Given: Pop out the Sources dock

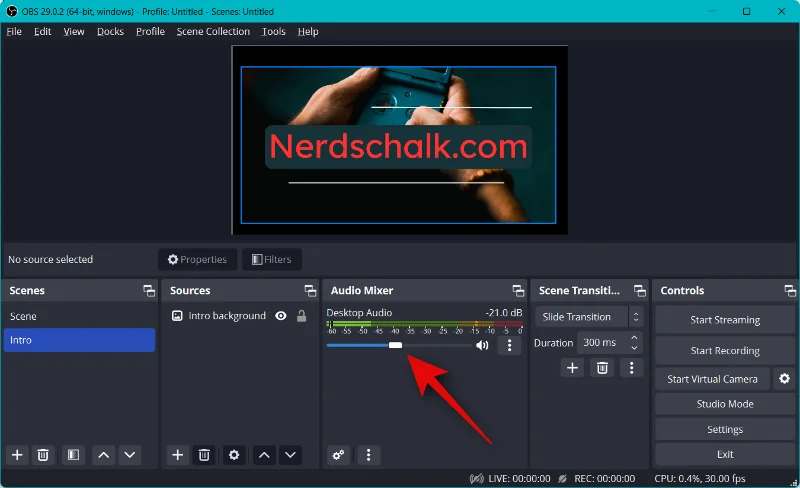Looking at the screenshot, I should (310, 291).
